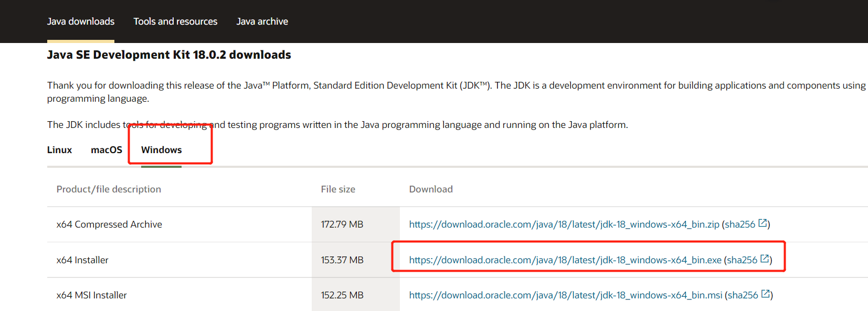
Task: Click the File size column header
Action: click(x=338, y=189)
